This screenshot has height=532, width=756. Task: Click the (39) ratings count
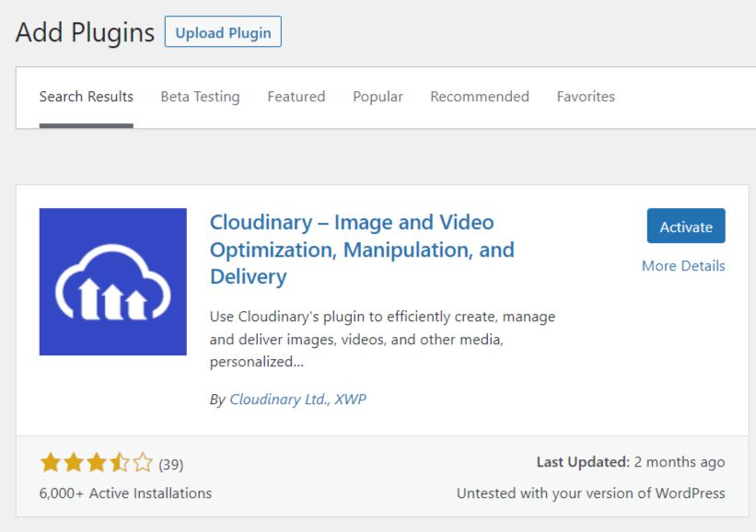click(170, 465)
